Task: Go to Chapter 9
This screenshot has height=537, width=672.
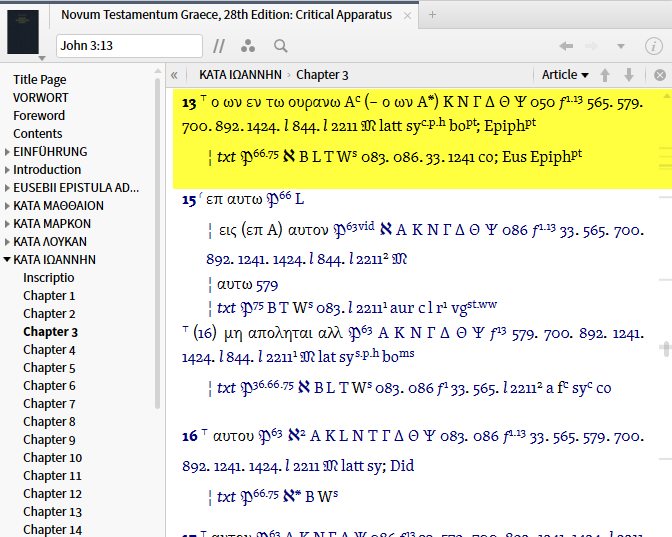Action: 49,440
